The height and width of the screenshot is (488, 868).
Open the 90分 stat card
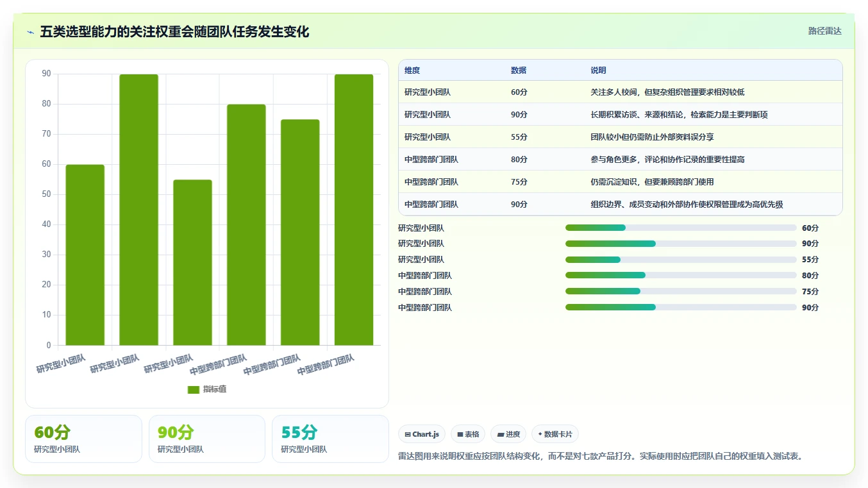(x=207, y=439)
